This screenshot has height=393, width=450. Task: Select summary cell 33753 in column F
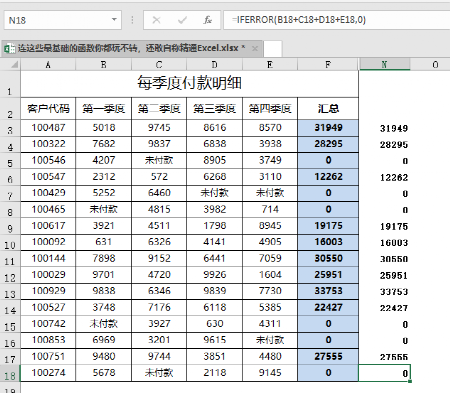pos(328,291)
